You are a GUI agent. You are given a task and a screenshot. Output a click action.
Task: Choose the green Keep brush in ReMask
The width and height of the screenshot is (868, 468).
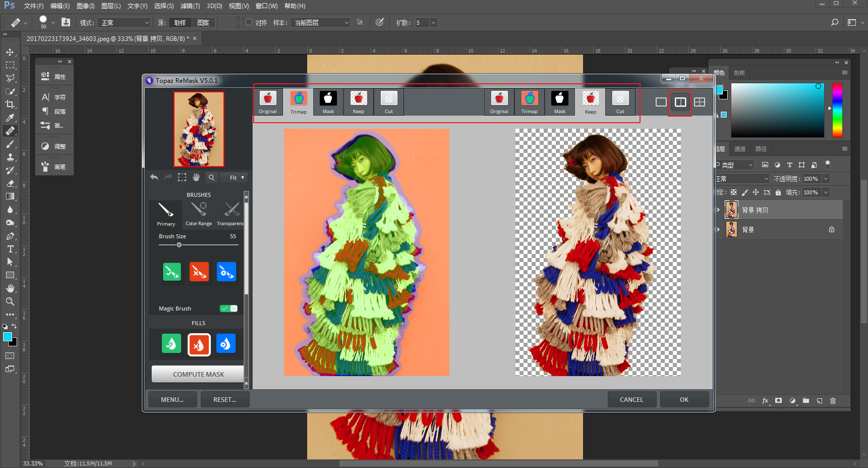172,272
